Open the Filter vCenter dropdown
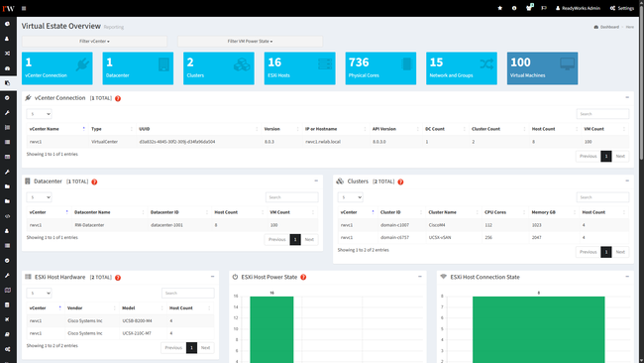This screenshot has height=363, width=644. [x=94, y=41]
